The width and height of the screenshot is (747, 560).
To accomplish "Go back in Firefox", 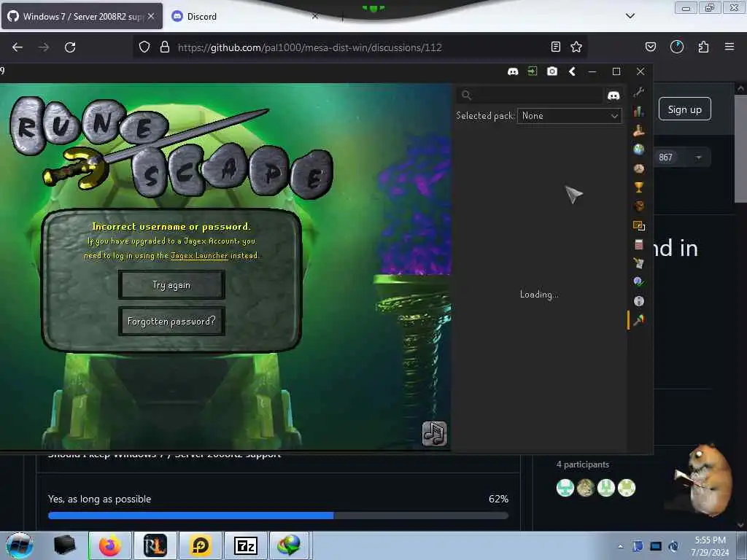I will pos(18,47).
